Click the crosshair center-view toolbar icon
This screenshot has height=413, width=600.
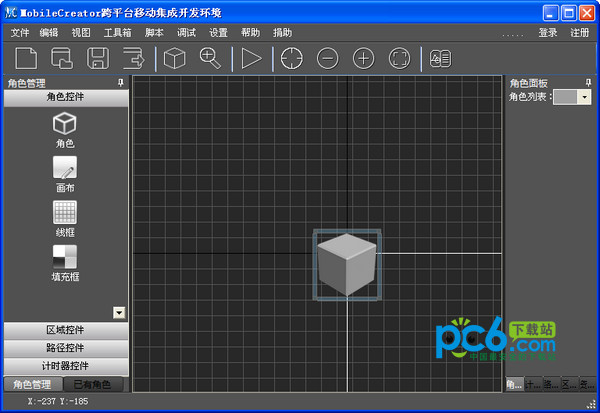[x=292, y=59]
